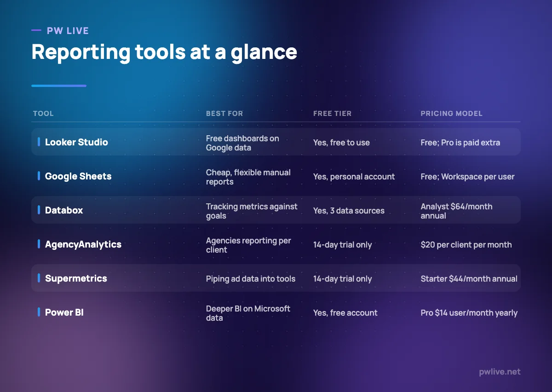The image size is (552, 392).
Task: Click the 'Reporting tools at a glance' heading
Action: (x=164, y=52)
